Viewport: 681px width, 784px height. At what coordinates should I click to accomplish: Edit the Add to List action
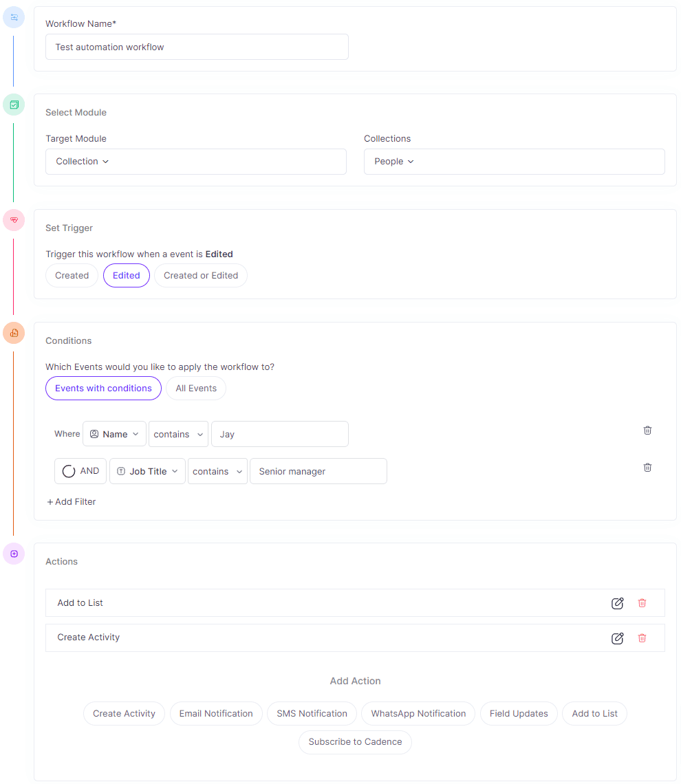[617, 603]
